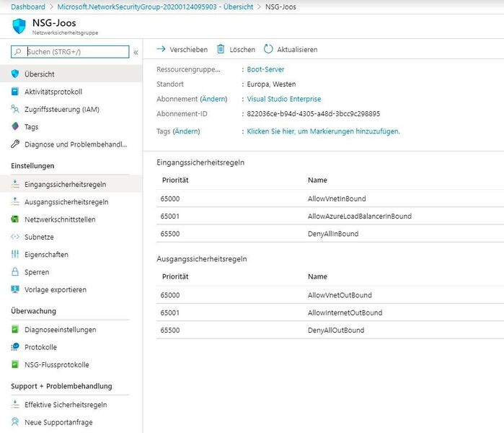This screenshot has height=433, width=504.
Task: Click the Eigenschaften bars icon
Action: click(16, 255)
